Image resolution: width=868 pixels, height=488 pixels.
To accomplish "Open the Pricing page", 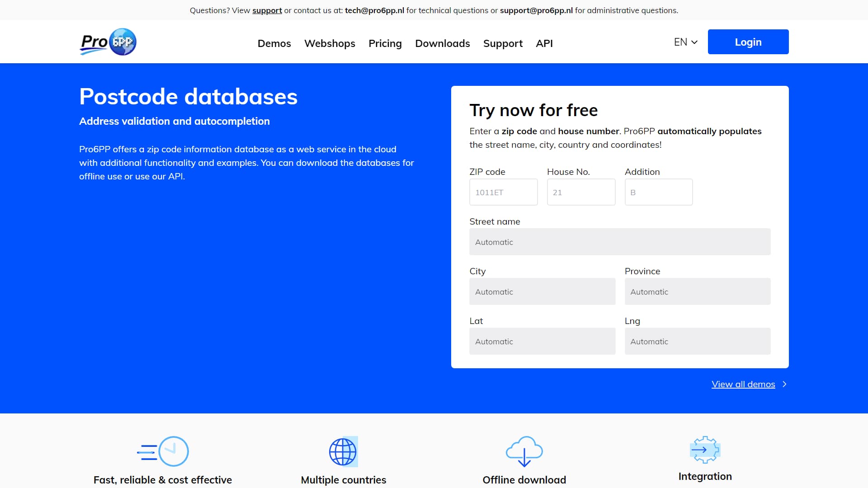I will [x=385, y=43].
